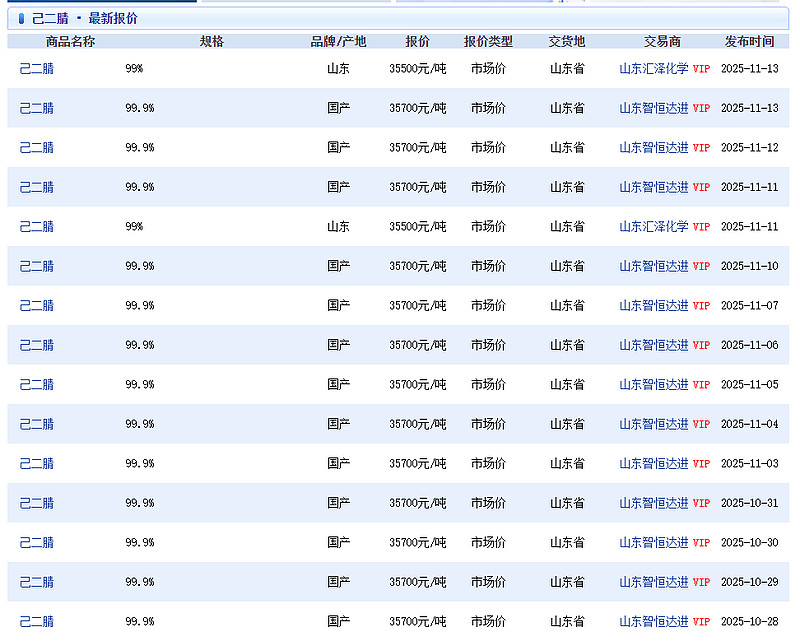
Task: Open 己二腈 product link in the 2025-11-06 row
Action: coord(37,345)
